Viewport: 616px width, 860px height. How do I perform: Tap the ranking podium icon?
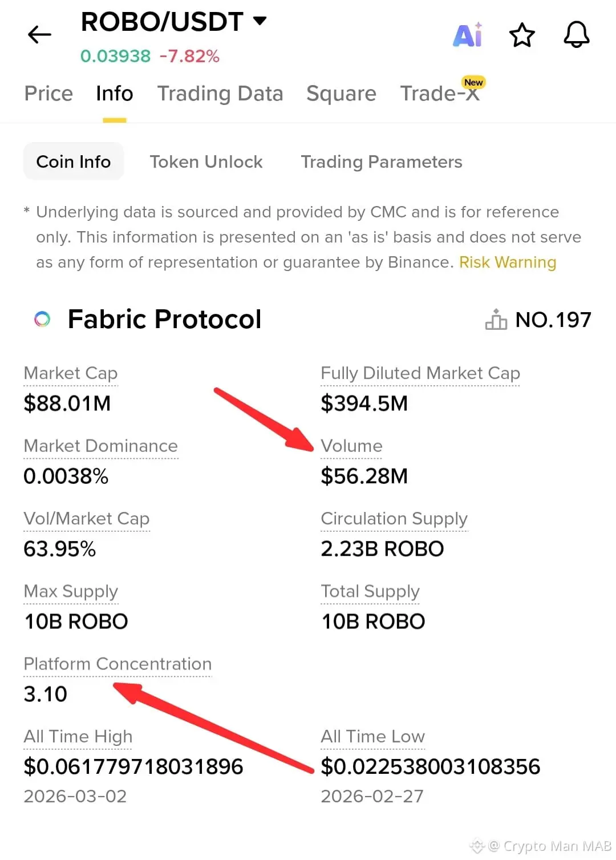point(496,320)
